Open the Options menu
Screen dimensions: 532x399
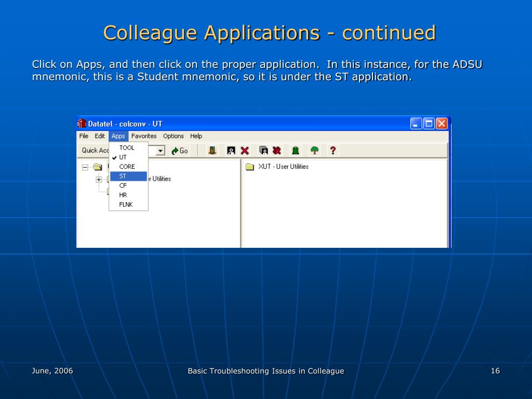174,136
